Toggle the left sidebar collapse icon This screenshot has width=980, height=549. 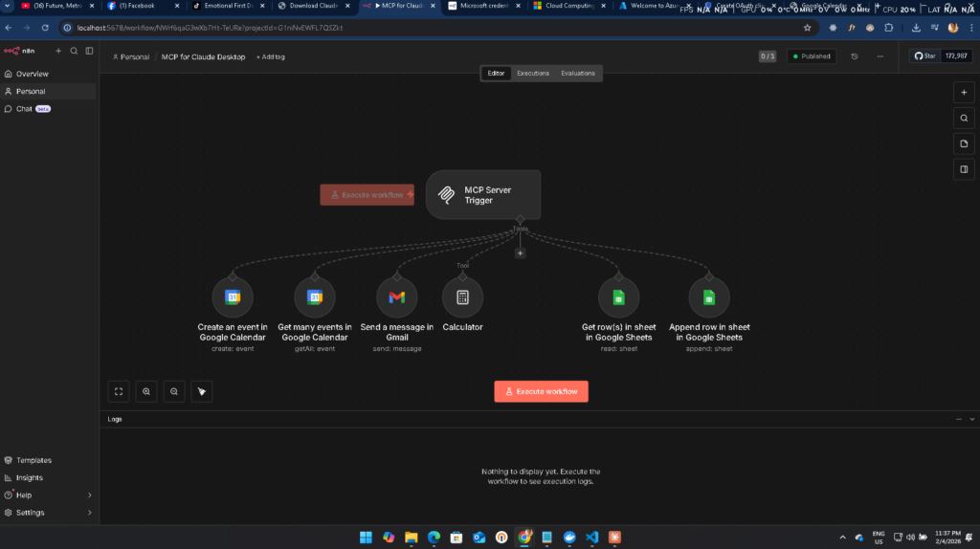(89, 51)
